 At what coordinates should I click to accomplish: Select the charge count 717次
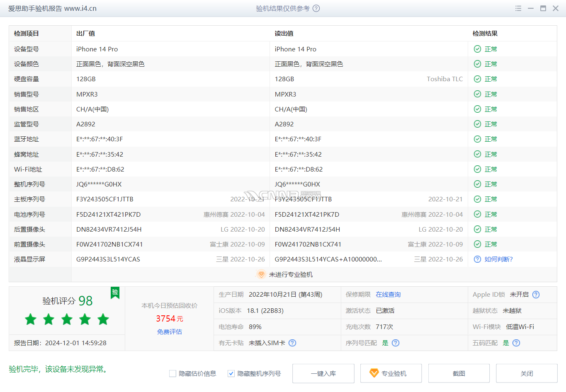[x=384, y=327]
